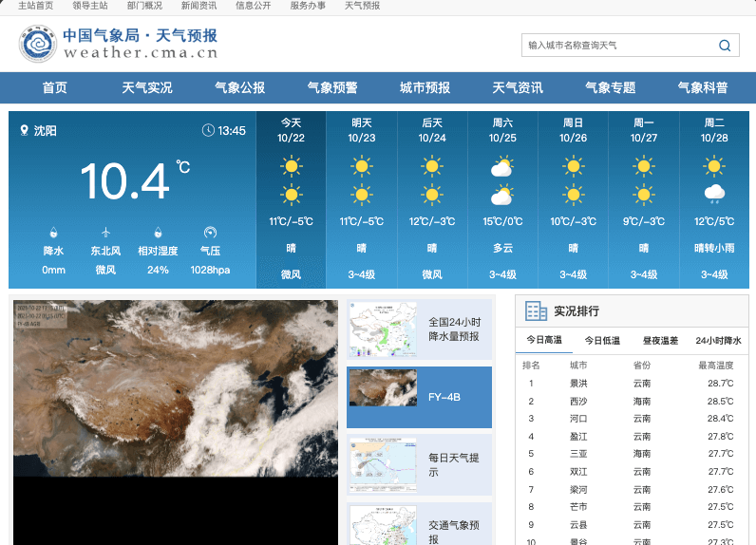Click the daytime sun icon for 周日 10/26
Screen dimensions: 756x545
tap(574, 167)
